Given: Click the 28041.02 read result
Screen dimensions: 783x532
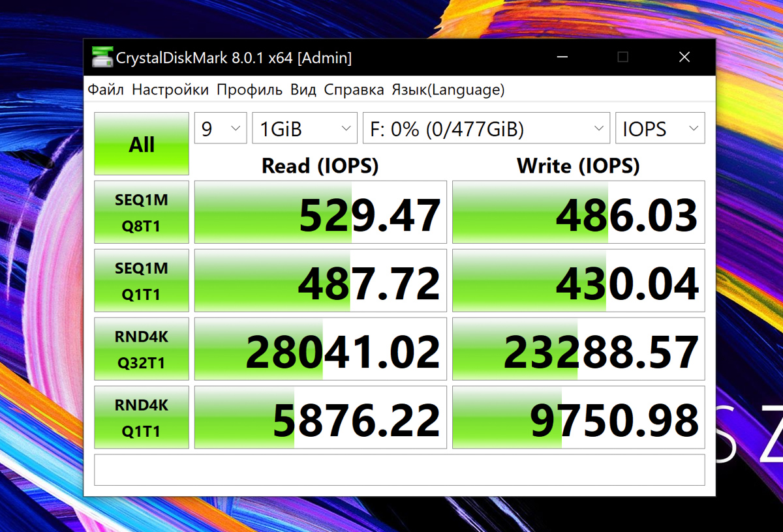Looking at the screenshot, I should coord(320,349).
